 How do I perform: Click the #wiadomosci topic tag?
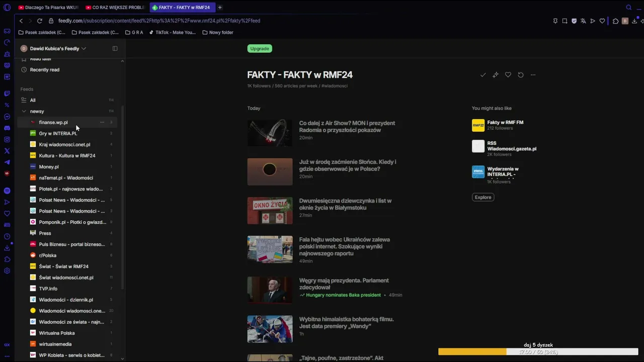[x=334, y=86]
